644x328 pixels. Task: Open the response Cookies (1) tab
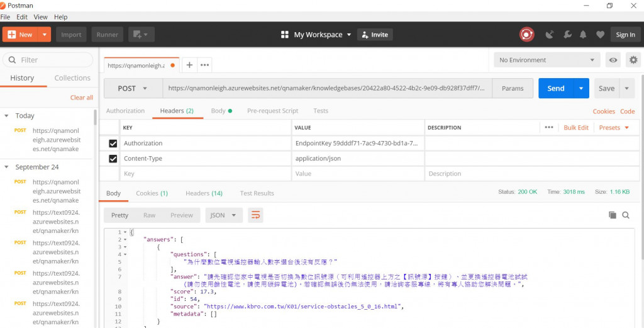[x=152, y=193]
